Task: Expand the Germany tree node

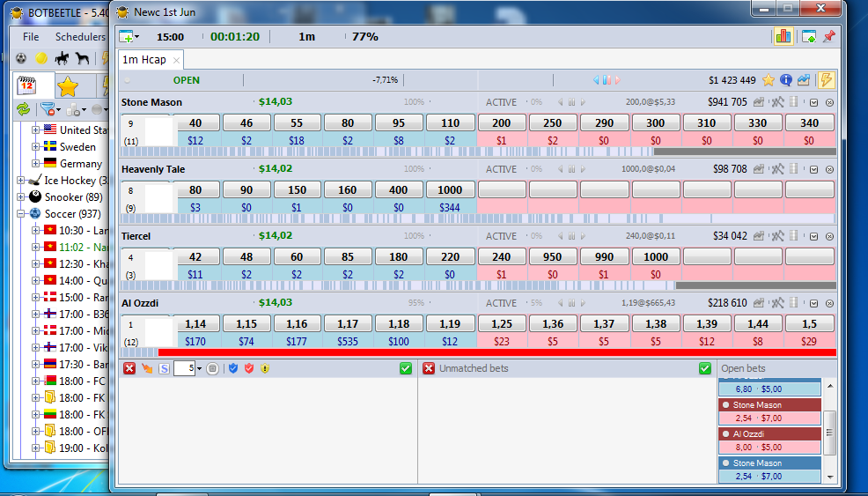Action: pos(35,163)
